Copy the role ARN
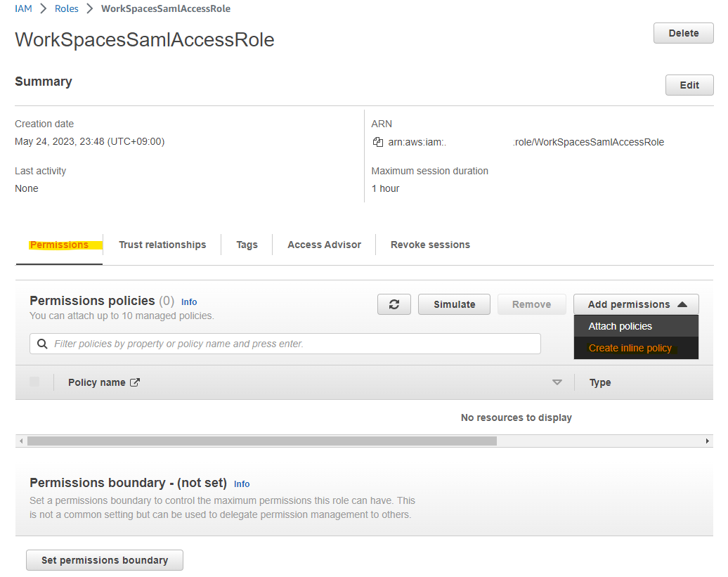Viewport: 728px width, 577px height. (377, 141)
